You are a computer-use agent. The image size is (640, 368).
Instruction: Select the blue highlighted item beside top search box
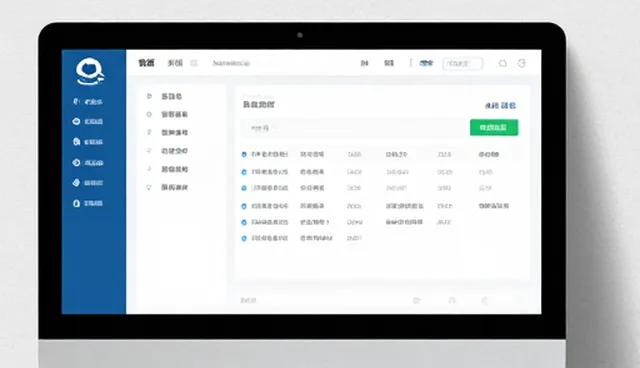pos(426,63)
